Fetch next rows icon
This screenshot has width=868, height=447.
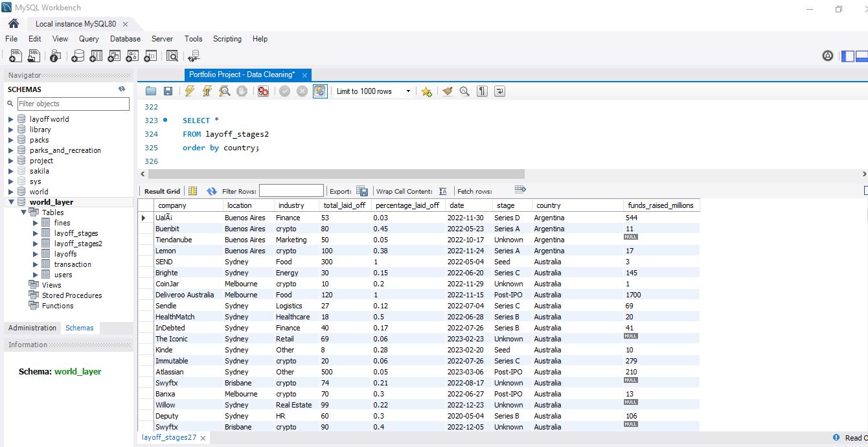520,189
